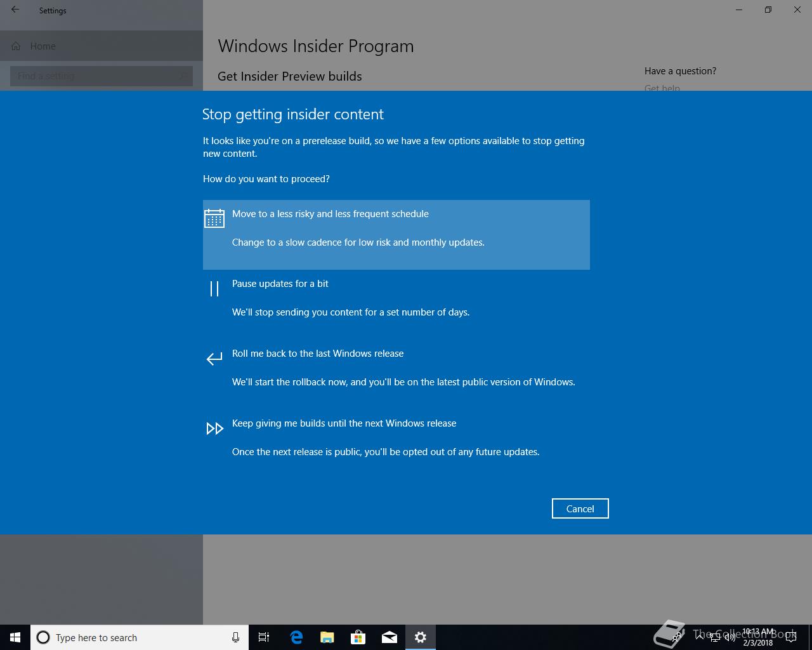
Task: Open the Windows Start menu
Action: click(15, 637)
